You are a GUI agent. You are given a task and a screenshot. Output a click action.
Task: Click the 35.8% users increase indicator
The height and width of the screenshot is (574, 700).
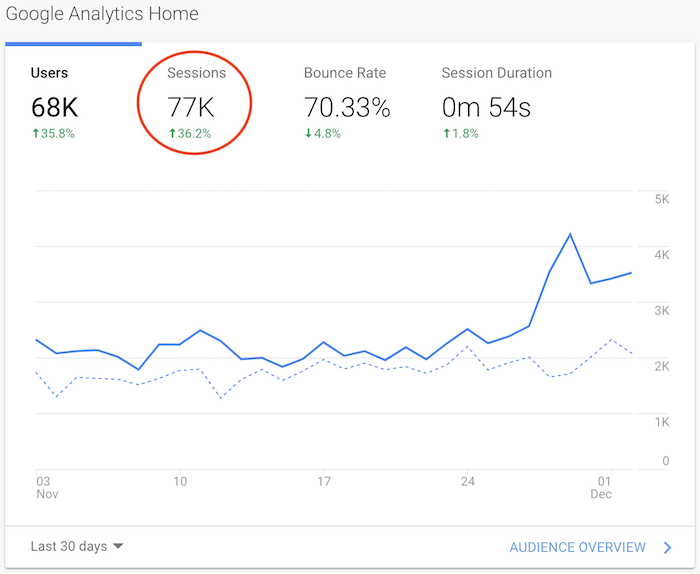click(53, 133)
